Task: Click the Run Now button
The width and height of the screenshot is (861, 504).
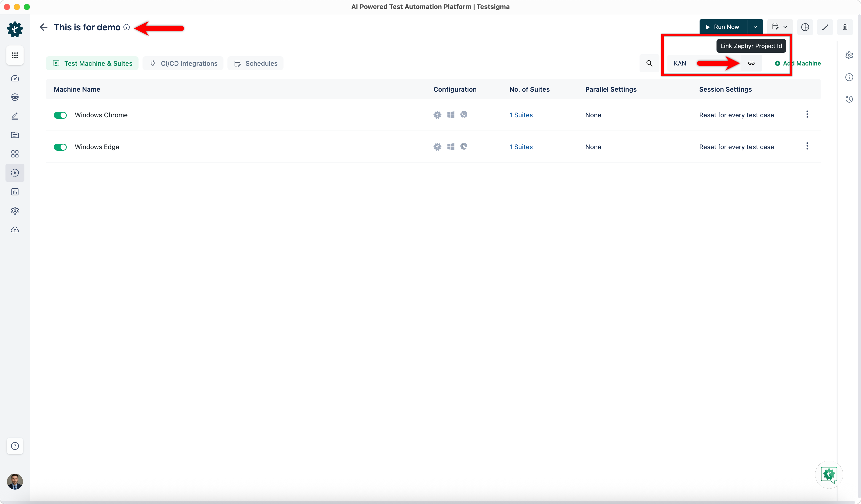Action: (723, 27)
